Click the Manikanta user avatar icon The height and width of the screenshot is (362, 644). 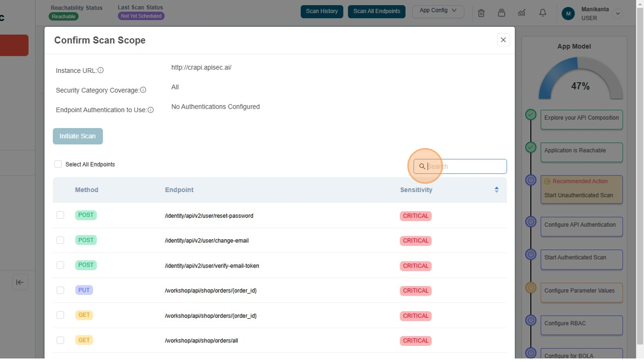[568, 14]
